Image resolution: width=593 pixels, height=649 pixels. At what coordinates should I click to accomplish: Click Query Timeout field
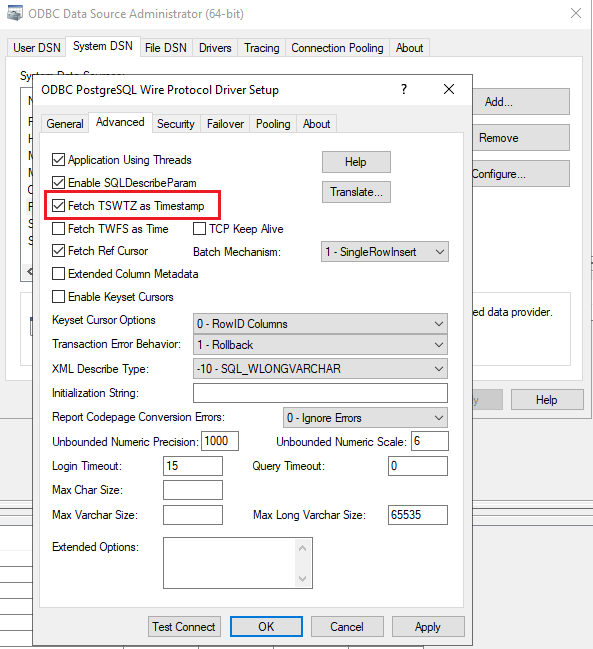pos(418,466)
